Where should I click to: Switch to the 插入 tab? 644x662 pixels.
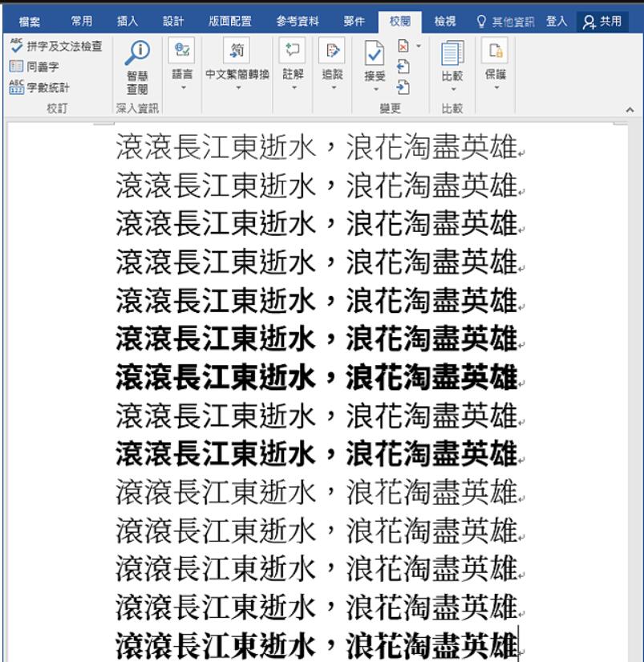pyautogui.click(x=128, y=21)
